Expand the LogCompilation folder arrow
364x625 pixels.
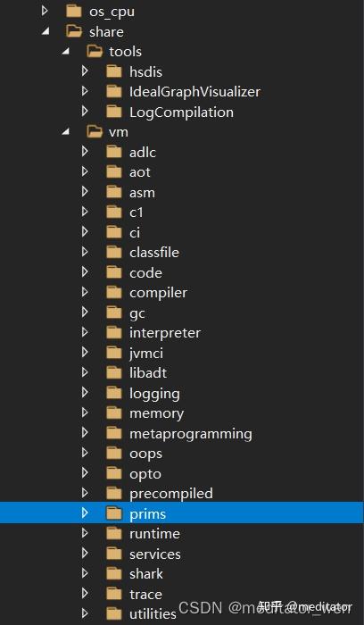tap(85, 112)
